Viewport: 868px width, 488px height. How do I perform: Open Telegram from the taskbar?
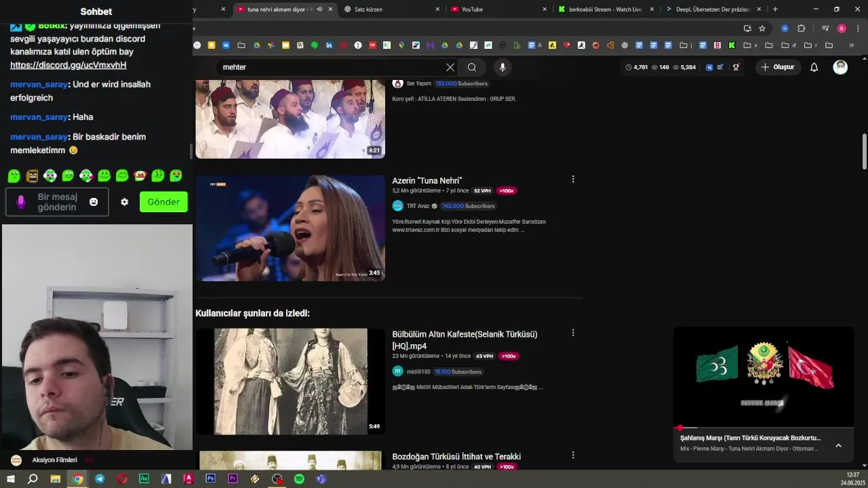coord(100,479)
